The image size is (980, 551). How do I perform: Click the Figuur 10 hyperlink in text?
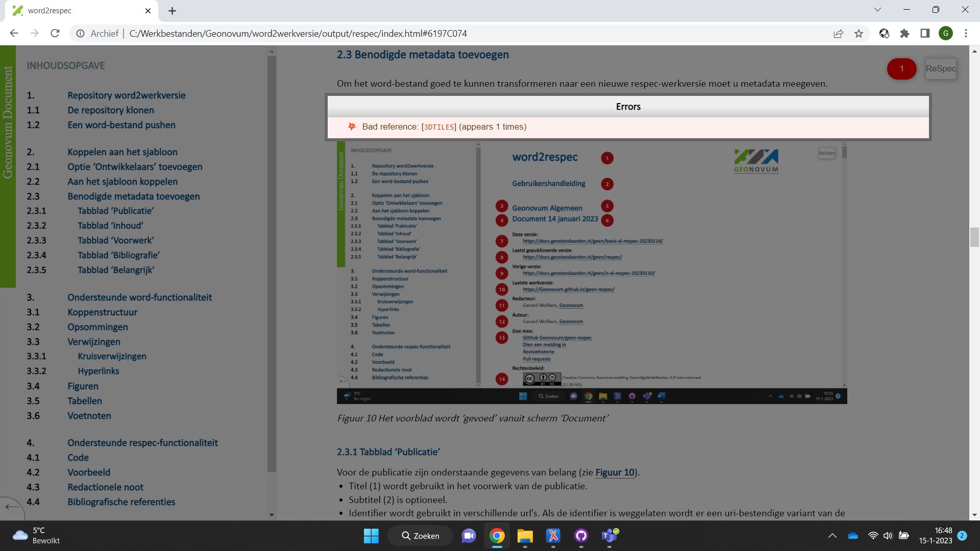(613, 472)
